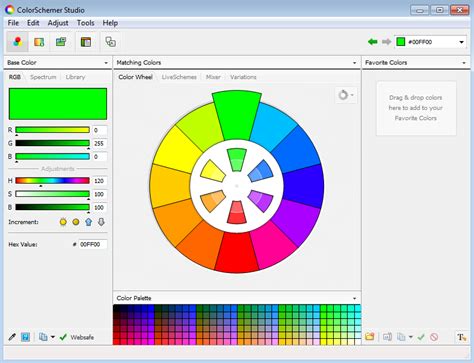Switch to the Mixer tab
Viewport: 474px width, 363px height.
point(213,77)
